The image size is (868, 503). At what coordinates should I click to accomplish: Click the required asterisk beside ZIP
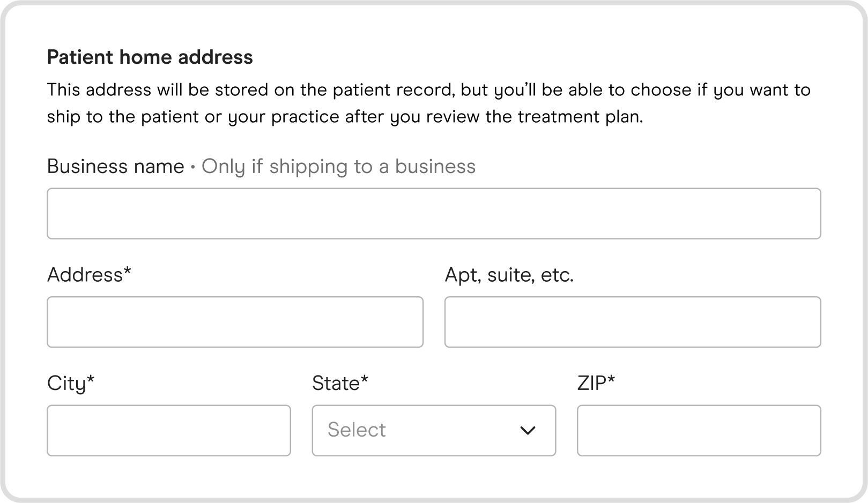[611, 380]
